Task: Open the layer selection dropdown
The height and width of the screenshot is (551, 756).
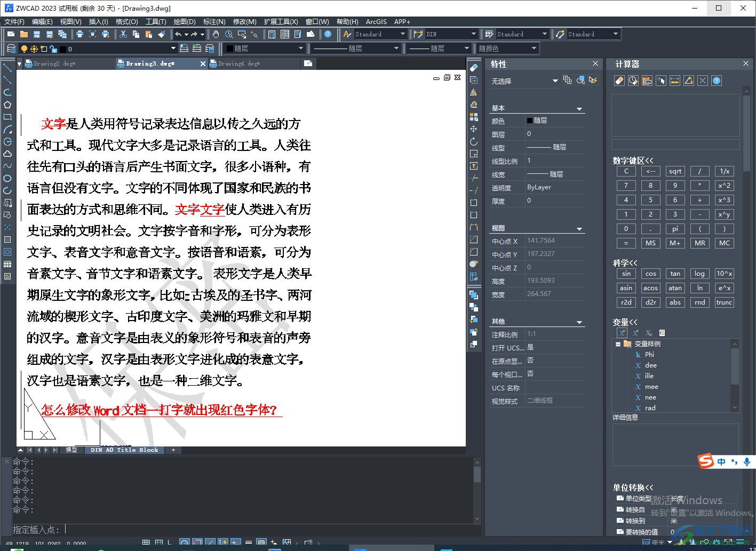Action: [x=173, y=49]
